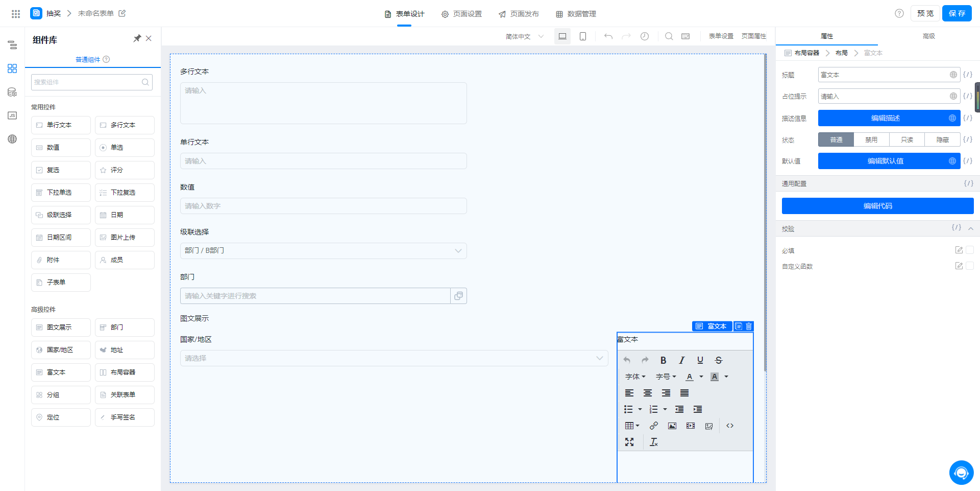Edit the form name with pencil icon
The height and width of the screenshot is (491, 980).
(122, 13)
